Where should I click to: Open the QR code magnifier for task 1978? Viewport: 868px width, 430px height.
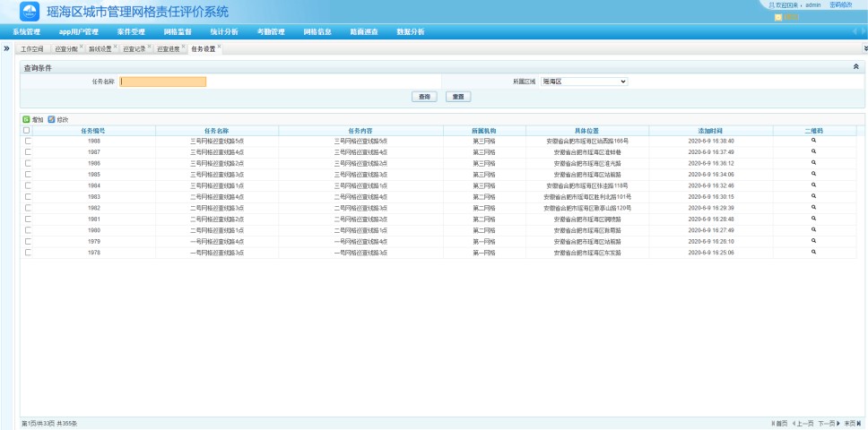[x=813, y=253]
